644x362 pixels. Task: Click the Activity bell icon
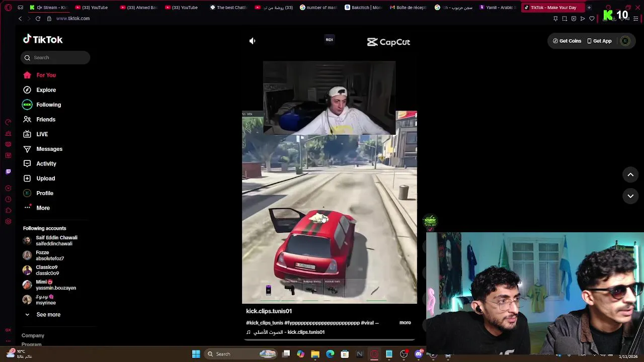coord(27,164)
